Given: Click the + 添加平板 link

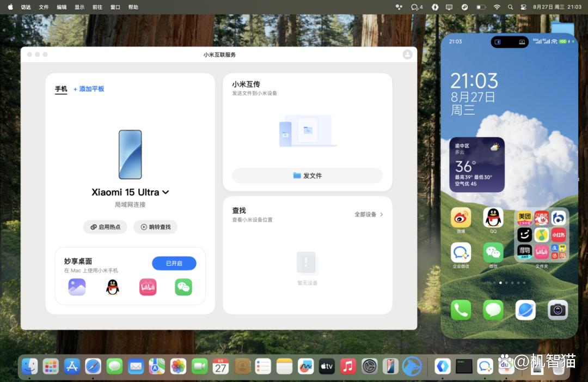Looking at the screenshot, I should pos(89,89).
